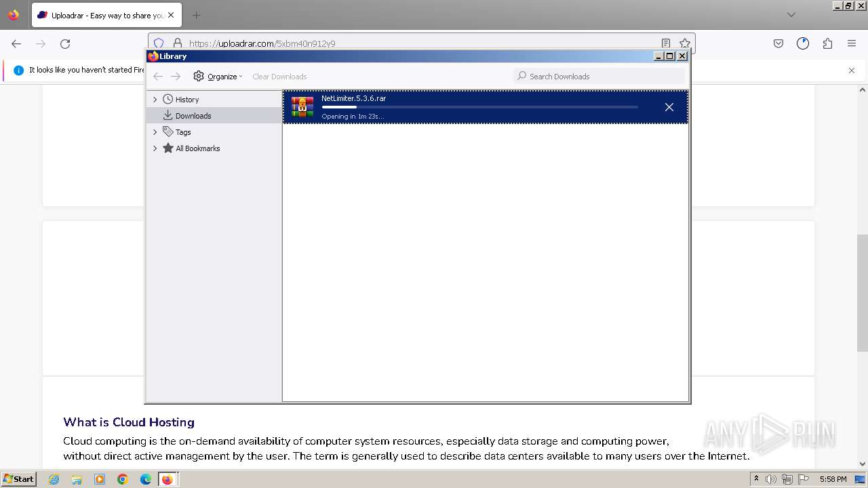Select Downloads in the Library sidebar
868x488 pixels.
pos(193,115)
